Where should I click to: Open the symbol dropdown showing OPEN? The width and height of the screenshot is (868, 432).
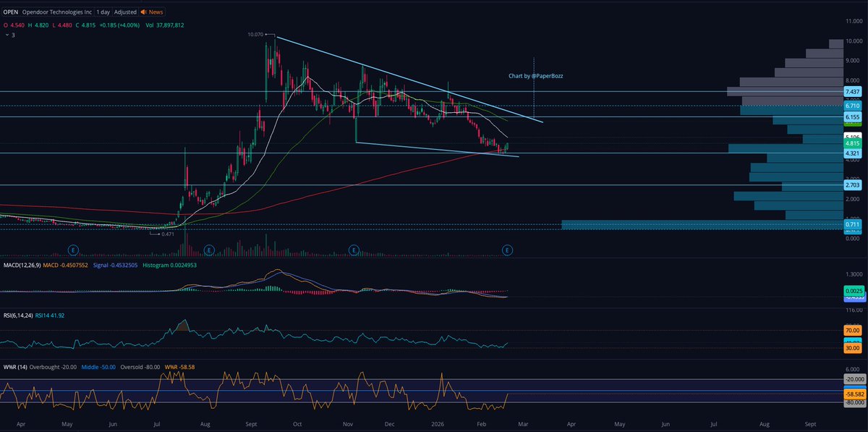(x=13, y=12)
